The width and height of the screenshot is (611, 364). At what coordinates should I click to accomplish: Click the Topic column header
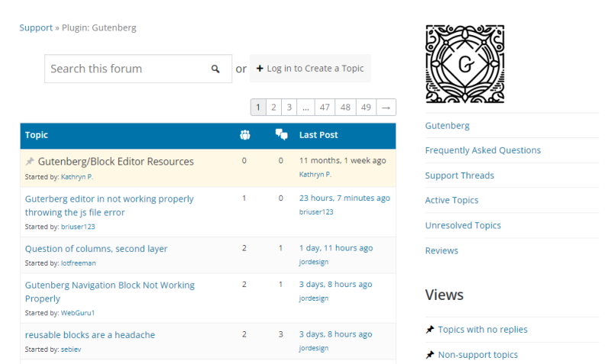pos(36,135)
